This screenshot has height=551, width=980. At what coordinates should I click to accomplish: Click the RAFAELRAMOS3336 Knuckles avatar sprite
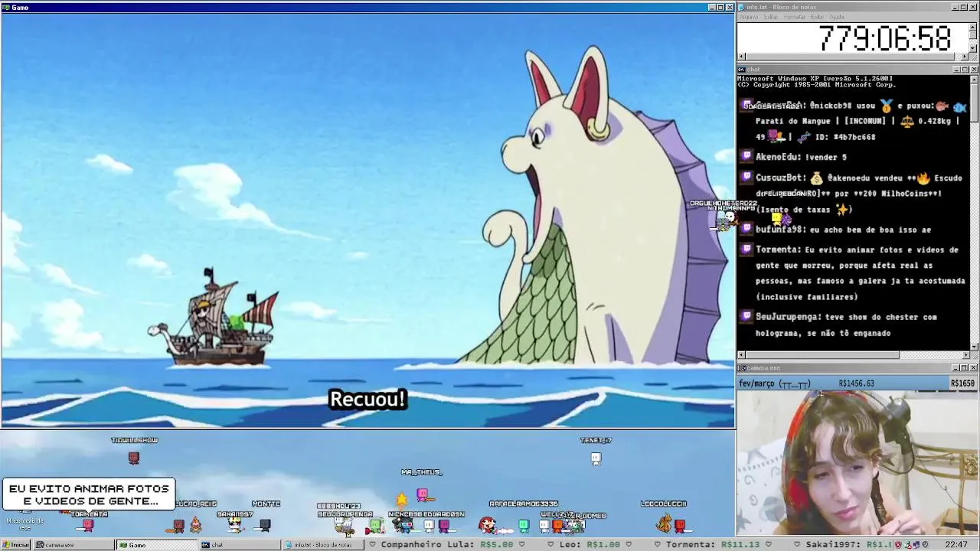tap(487, 524)
